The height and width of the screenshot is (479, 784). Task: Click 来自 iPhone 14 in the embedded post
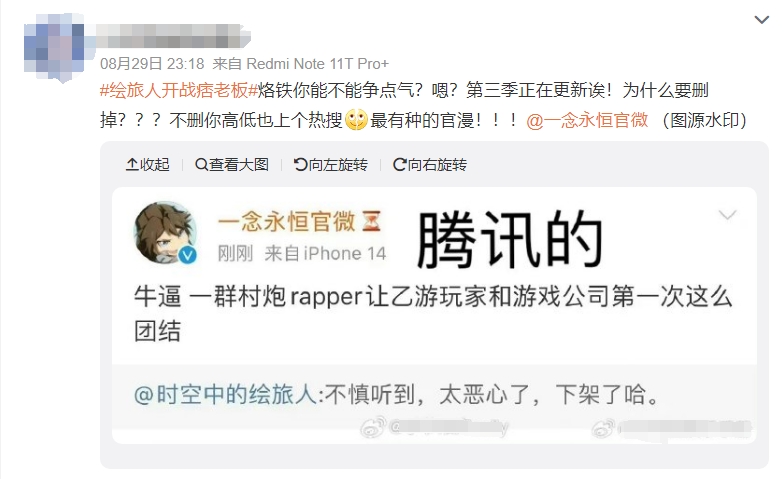tap(325, 254)
